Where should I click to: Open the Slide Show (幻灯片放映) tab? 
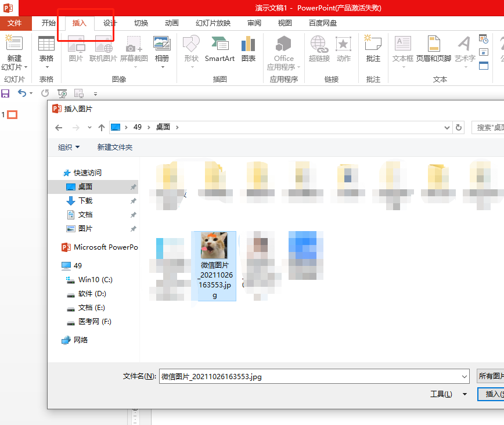pyautogui.click(x=213, y=23)
